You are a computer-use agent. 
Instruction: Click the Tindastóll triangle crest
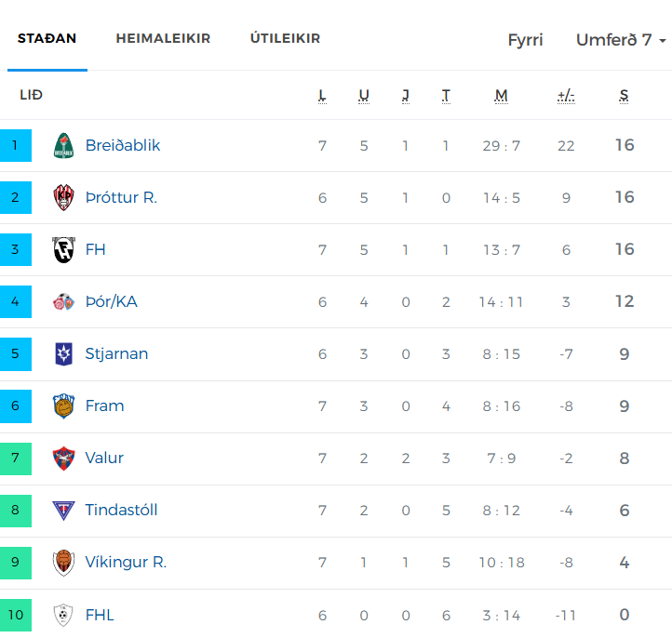tap(63, 511)
